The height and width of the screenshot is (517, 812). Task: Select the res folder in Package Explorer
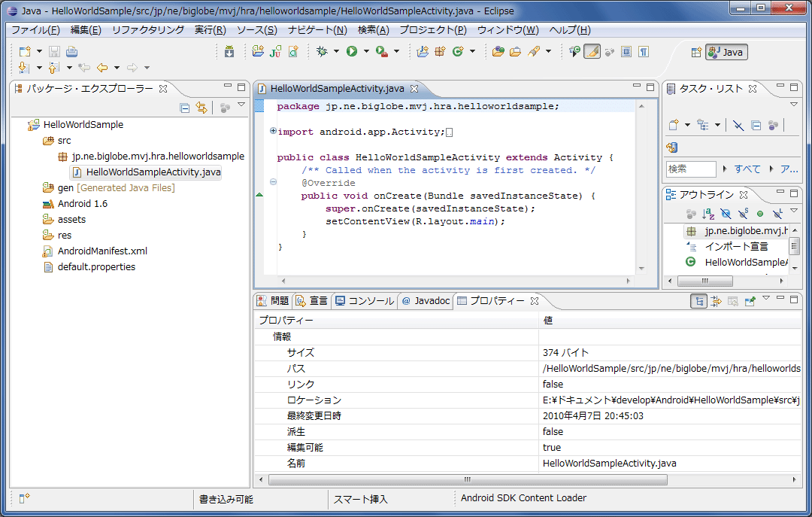[57, 236]
